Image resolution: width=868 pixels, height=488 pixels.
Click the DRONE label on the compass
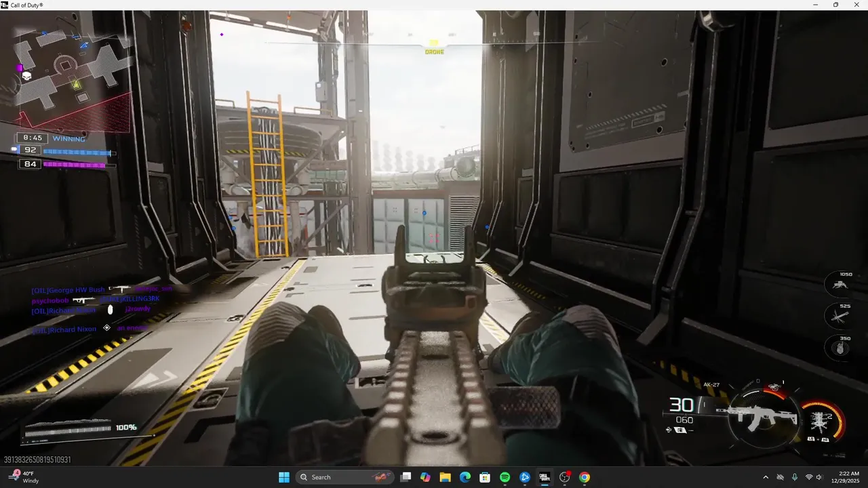[434, 52]
